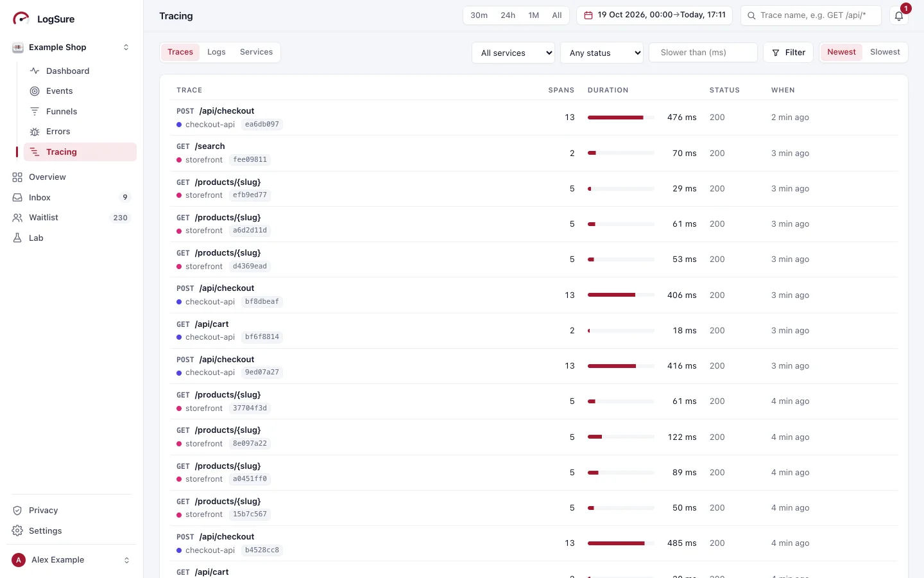924x578 pixels.
Task: Set time range to 1M
Action: (533, 15)
